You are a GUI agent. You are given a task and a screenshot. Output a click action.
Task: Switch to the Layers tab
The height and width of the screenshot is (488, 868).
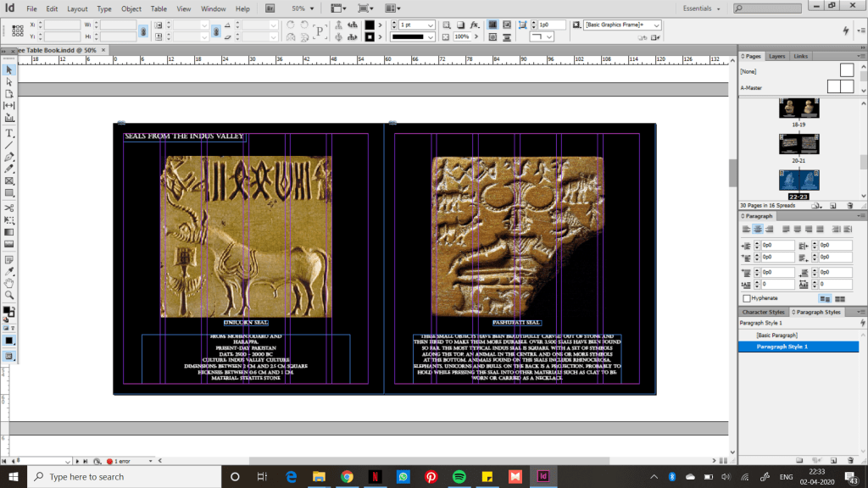pyautogui.click(x=777, y=56)
